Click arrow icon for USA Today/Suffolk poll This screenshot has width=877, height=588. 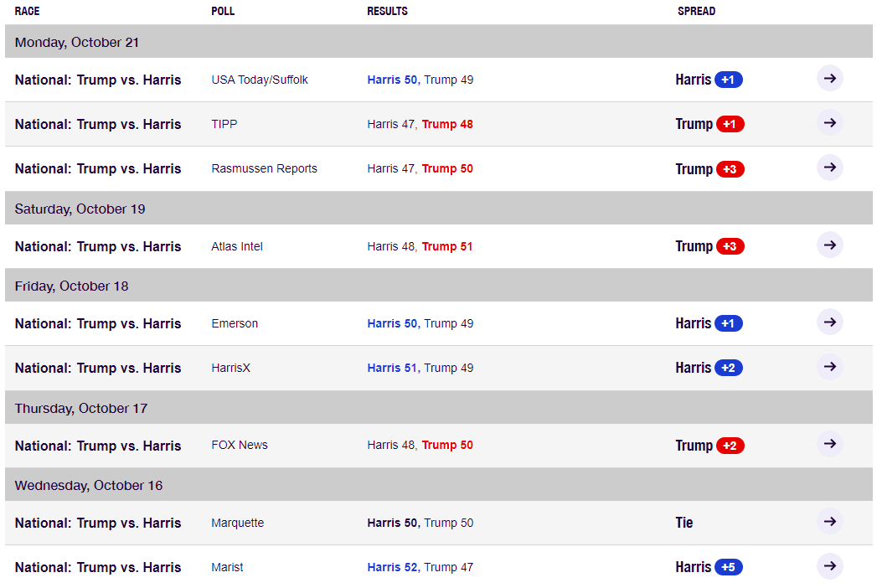click(x=829, y=79)
